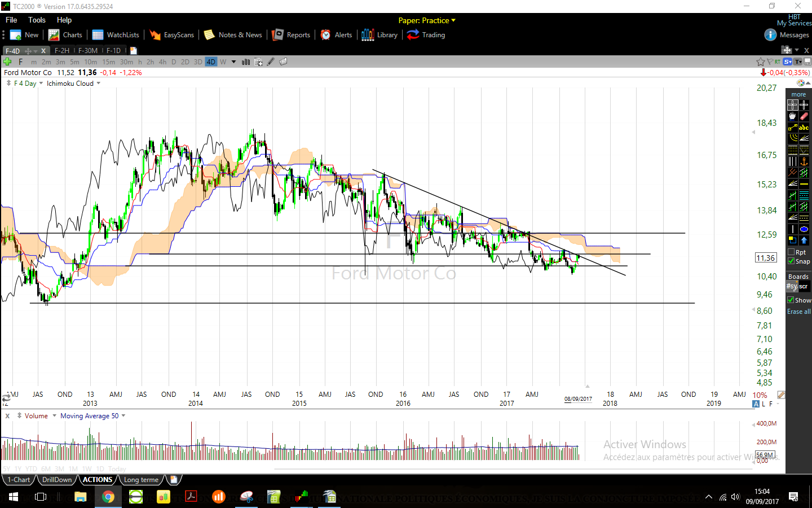
Task: Open the Tools menu
Action: click(37, 20)
